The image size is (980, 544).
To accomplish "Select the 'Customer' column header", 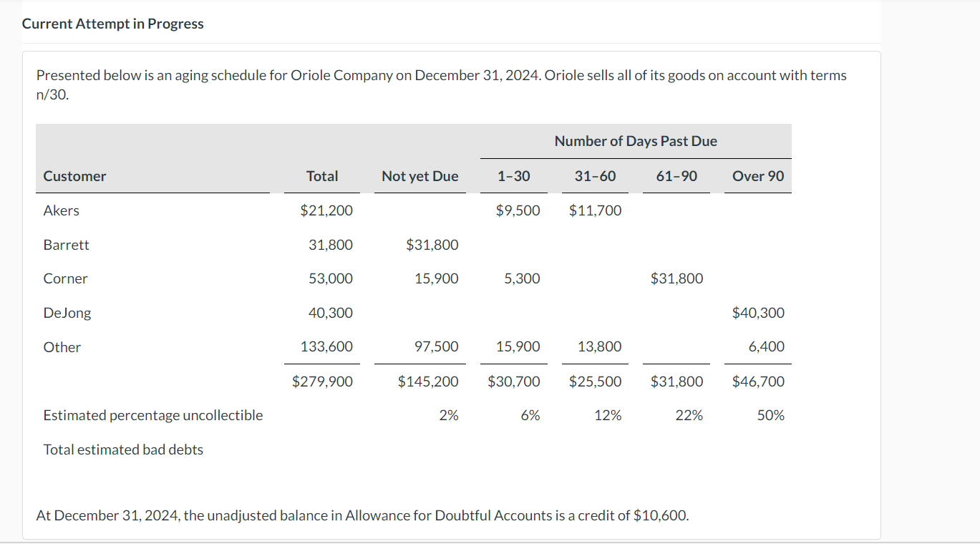I will coord(74,176).
